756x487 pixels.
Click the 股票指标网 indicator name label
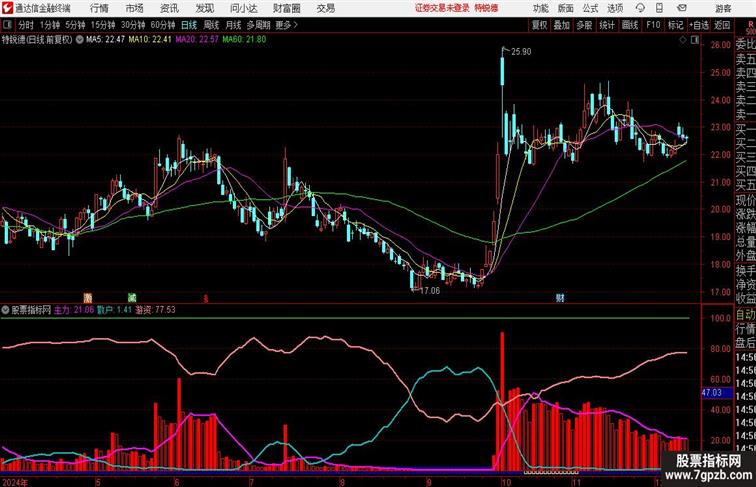click(x=31, y=310)
